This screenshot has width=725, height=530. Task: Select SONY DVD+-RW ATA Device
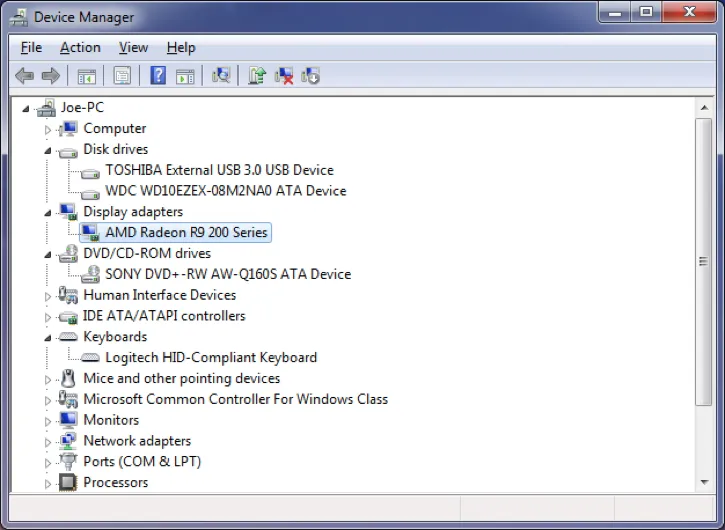pyautogui.click(x=228, y=274)
